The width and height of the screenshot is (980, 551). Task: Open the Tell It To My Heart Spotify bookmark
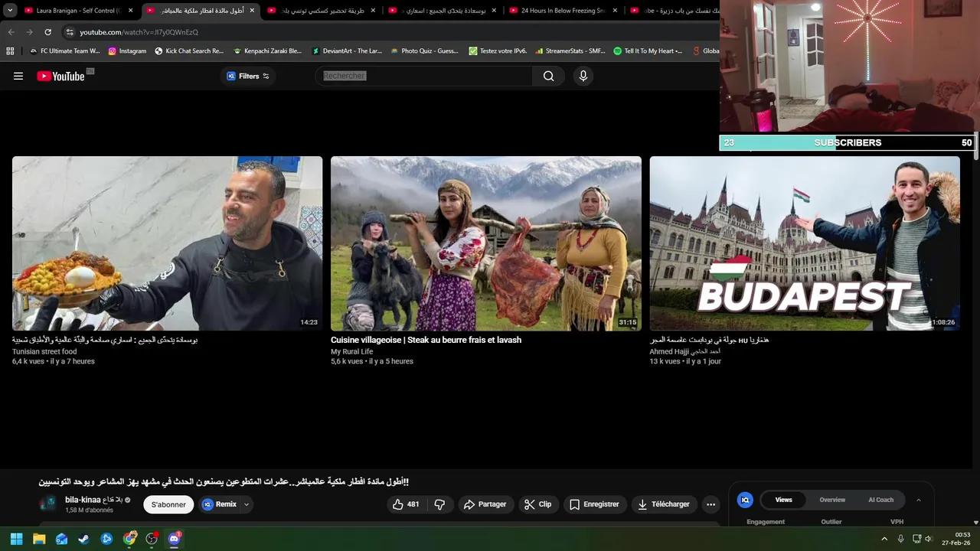coord(648,51)
